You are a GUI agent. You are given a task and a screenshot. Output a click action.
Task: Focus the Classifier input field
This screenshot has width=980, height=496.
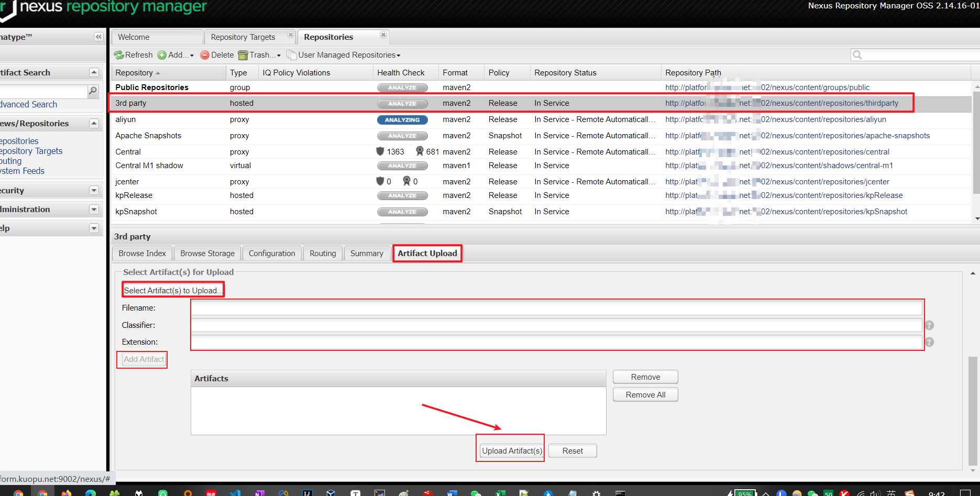tap(556, 325)
